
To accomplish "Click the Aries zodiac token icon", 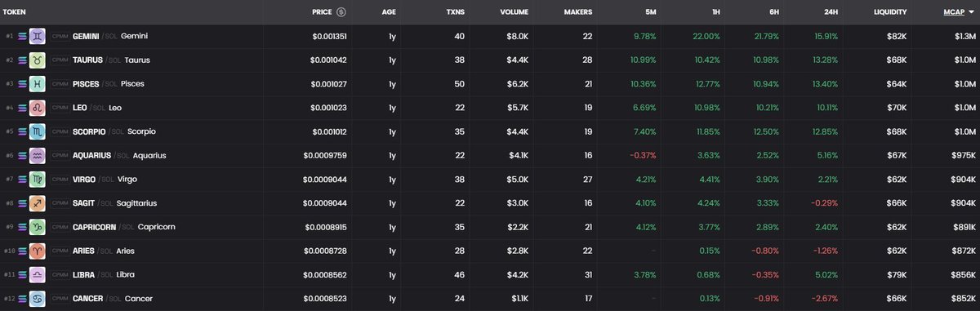I will click(x=38, y=251).
